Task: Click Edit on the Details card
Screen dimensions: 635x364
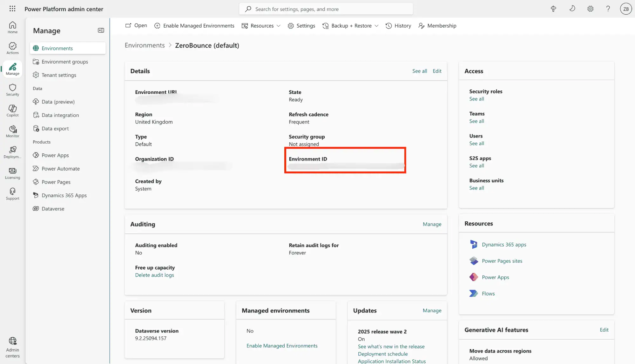Action: tap(437, 71)
